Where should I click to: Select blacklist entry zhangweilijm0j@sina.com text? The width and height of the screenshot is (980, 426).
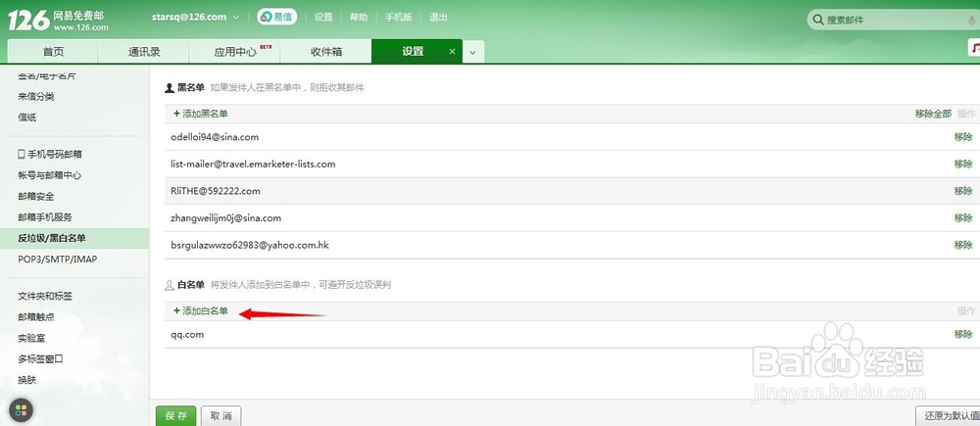coord(225,218)
